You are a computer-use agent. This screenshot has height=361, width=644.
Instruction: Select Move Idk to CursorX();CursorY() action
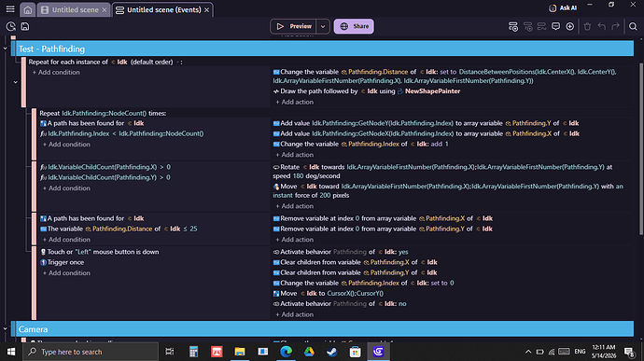pos(329,293)
